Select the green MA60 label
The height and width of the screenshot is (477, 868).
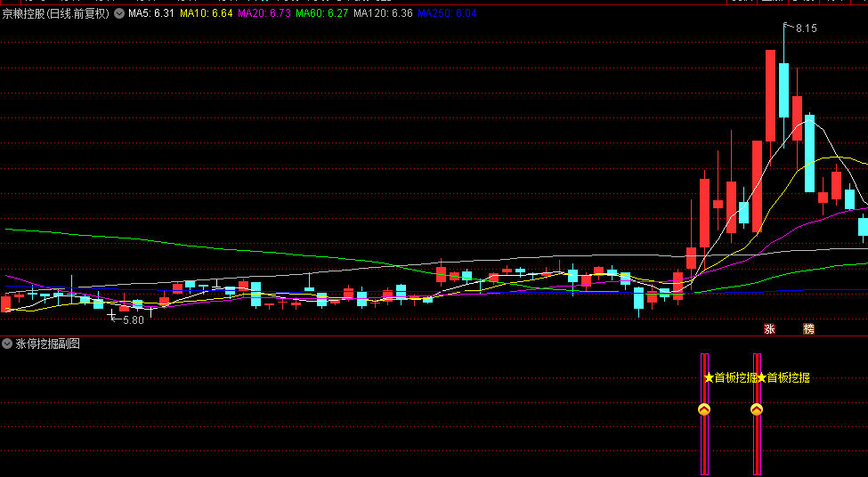point(321,14)
